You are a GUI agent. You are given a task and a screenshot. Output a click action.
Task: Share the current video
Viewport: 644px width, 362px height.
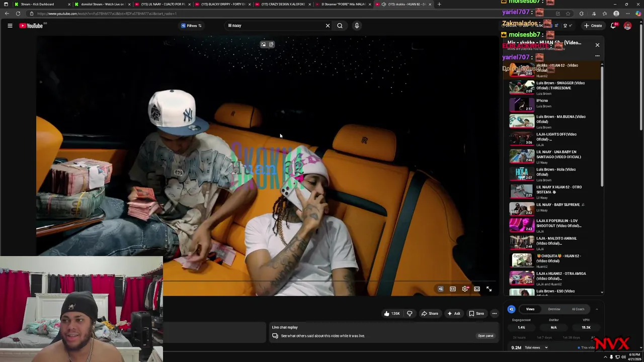click(430, 314)
